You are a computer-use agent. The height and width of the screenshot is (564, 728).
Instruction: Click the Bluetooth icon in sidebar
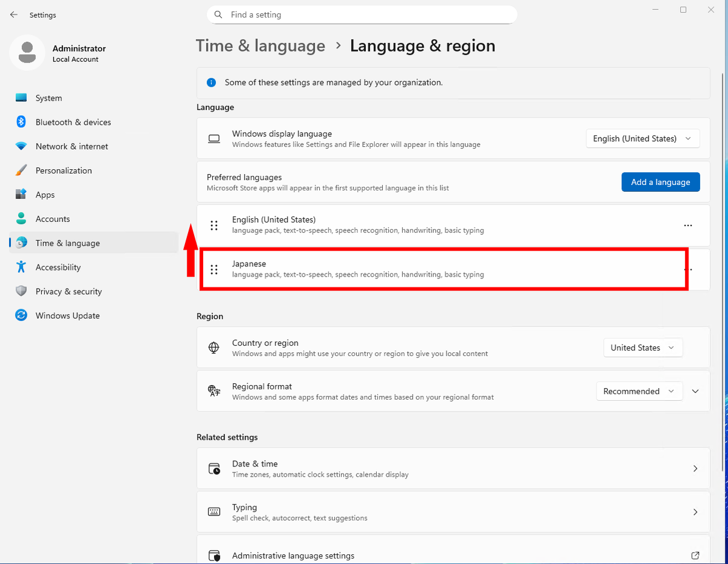coord(21,122)
